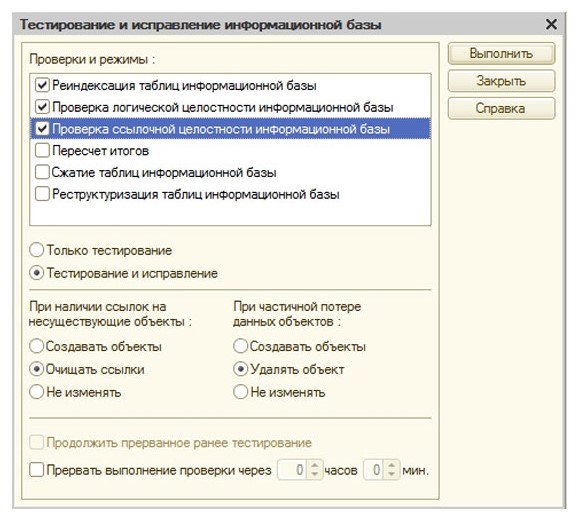Image resolution: width=580 pixels, height=522 pixels.
Task: Uncheck Проверка логической целостности checkbox
Action: tap(42, 107)
